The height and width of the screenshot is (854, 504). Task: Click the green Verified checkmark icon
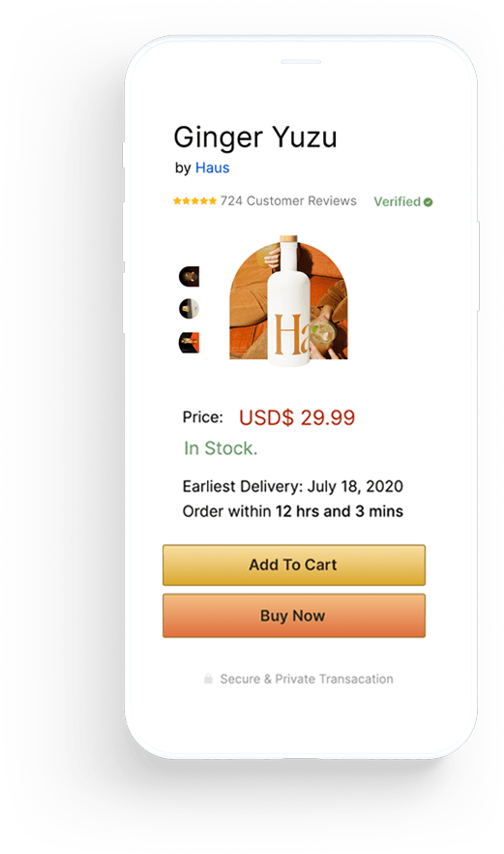(429, 202)
